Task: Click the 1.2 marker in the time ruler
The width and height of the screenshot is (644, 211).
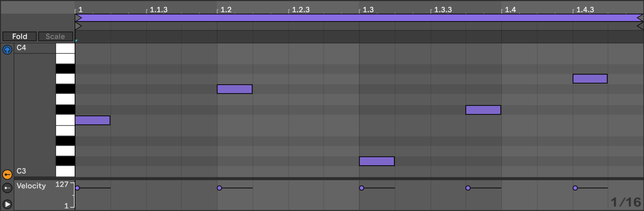Action: click(x=226, y=10)
